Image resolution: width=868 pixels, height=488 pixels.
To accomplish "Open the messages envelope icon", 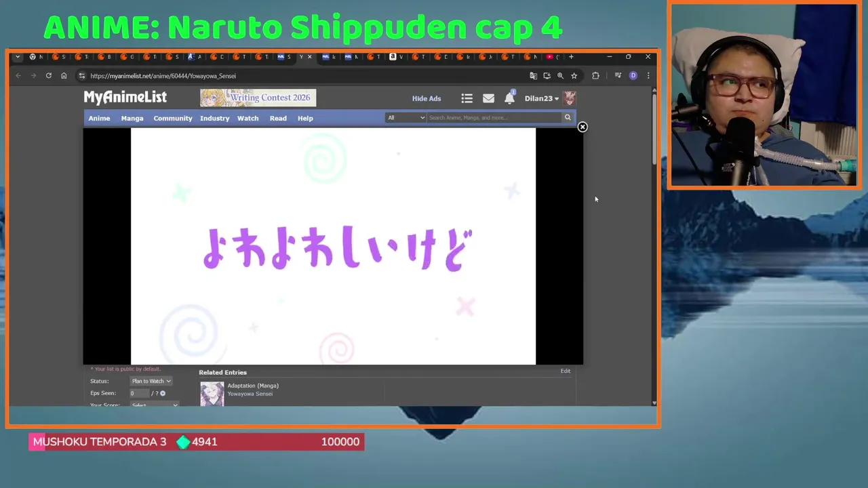I will 488,98.
